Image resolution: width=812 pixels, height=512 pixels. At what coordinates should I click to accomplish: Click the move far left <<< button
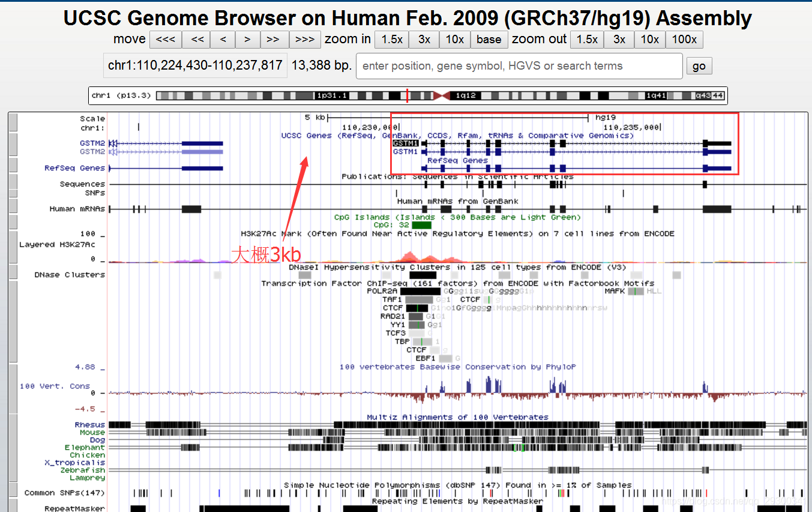point(165,40)
